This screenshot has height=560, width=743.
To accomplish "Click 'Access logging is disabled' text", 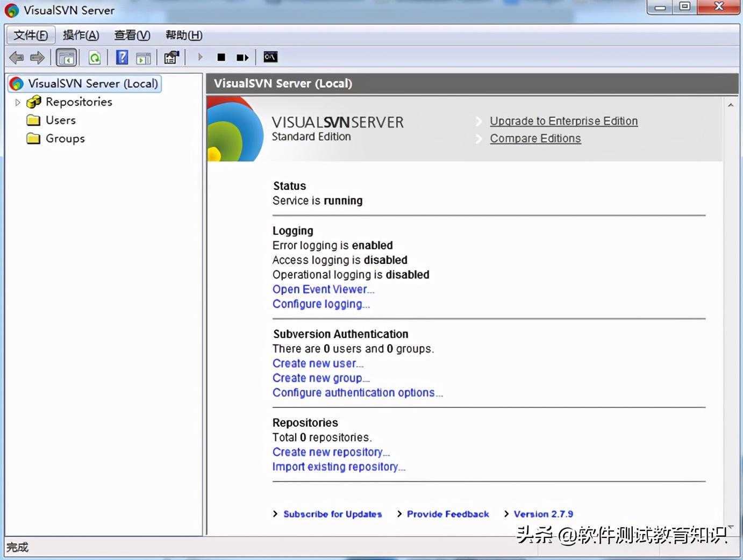I will tap(340, 260).
